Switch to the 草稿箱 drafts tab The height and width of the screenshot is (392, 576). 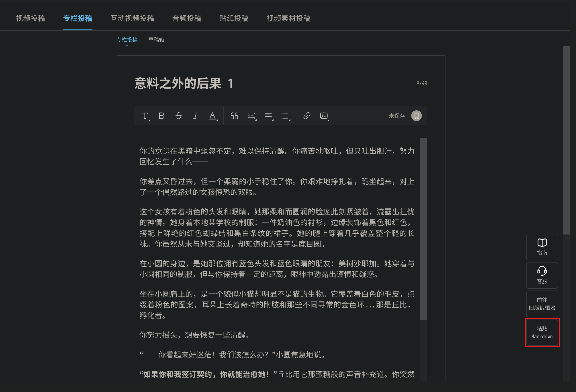tap(156, 40)
